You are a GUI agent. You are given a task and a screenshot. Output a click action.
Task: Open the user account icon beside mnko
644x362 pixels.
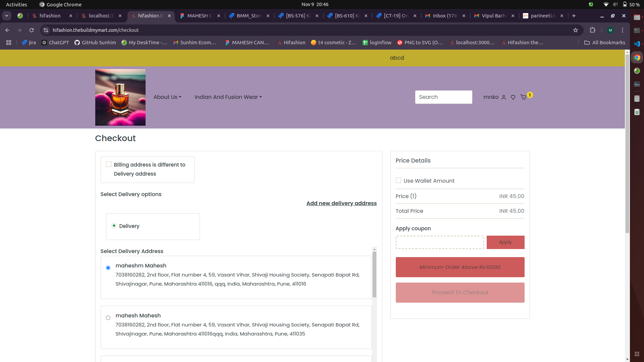coord(503,97)
